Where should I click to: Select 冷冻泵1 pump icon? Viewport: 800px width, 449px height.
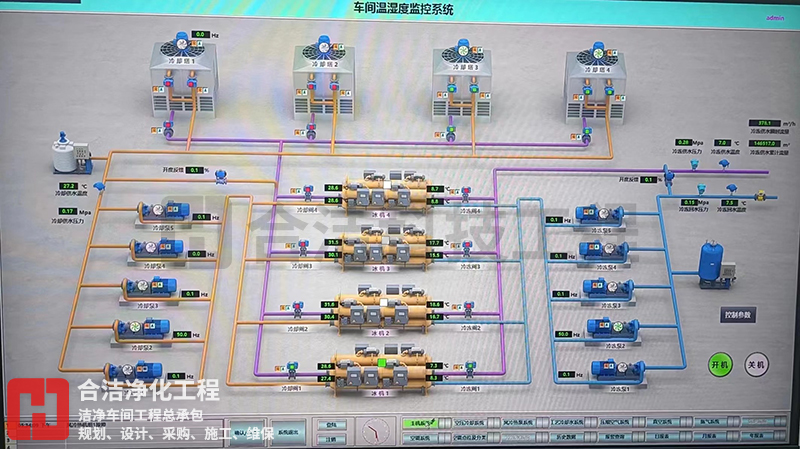604,367
